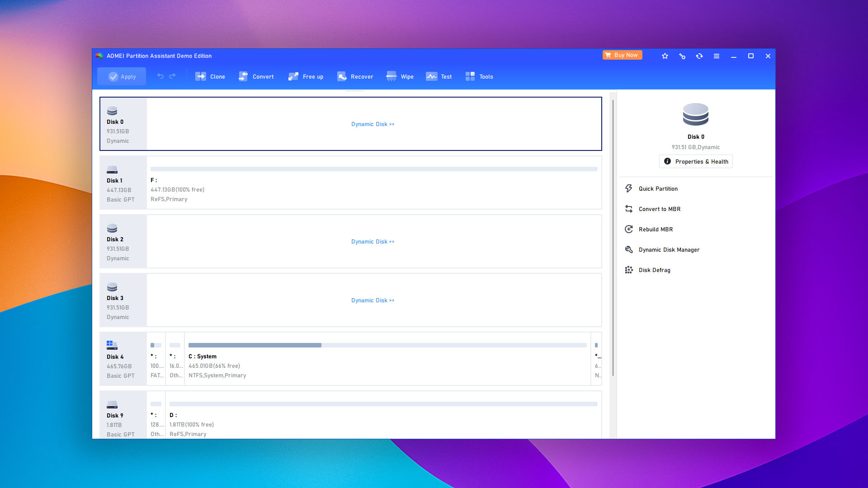The image size is (868, 488).
Task: Click the Wipe shredder icon
Action: click(x=392, y=76)
